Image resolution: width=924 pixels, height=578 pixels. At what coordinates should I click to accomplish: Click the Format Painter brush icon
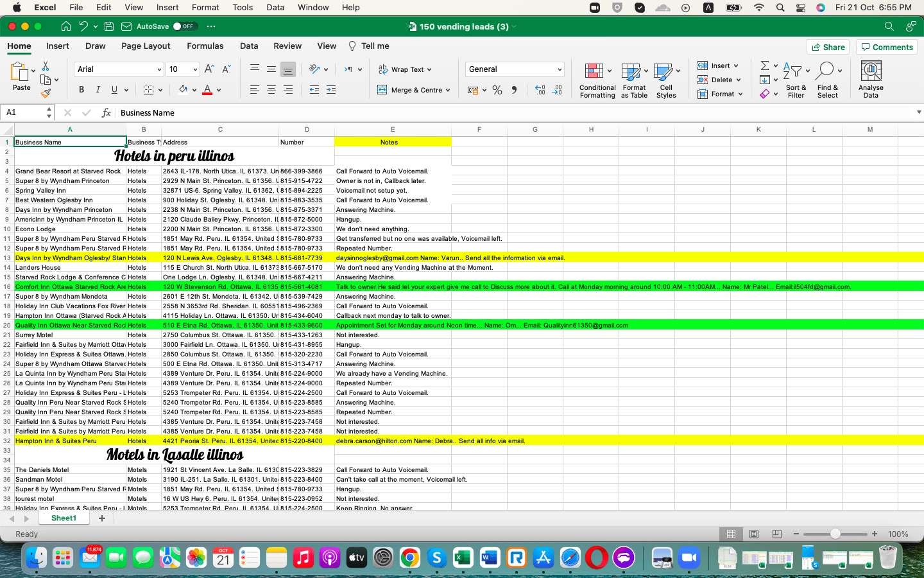pos(46,94)
